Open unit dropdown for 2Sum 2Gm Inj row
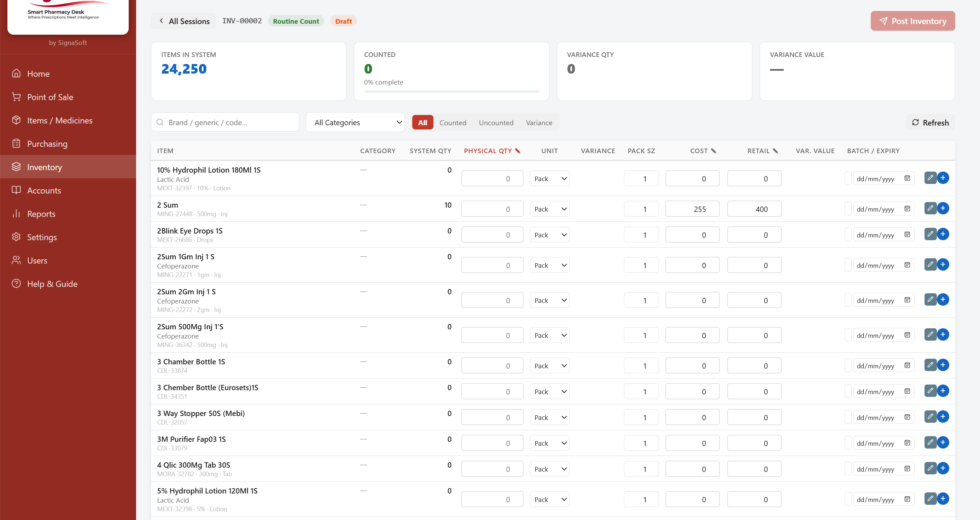Viewport: 980px width, 520px height. point(549,300)
